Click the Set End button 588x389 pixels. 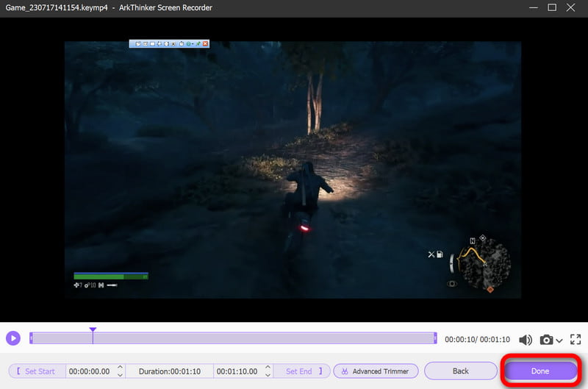click(302, 371)
